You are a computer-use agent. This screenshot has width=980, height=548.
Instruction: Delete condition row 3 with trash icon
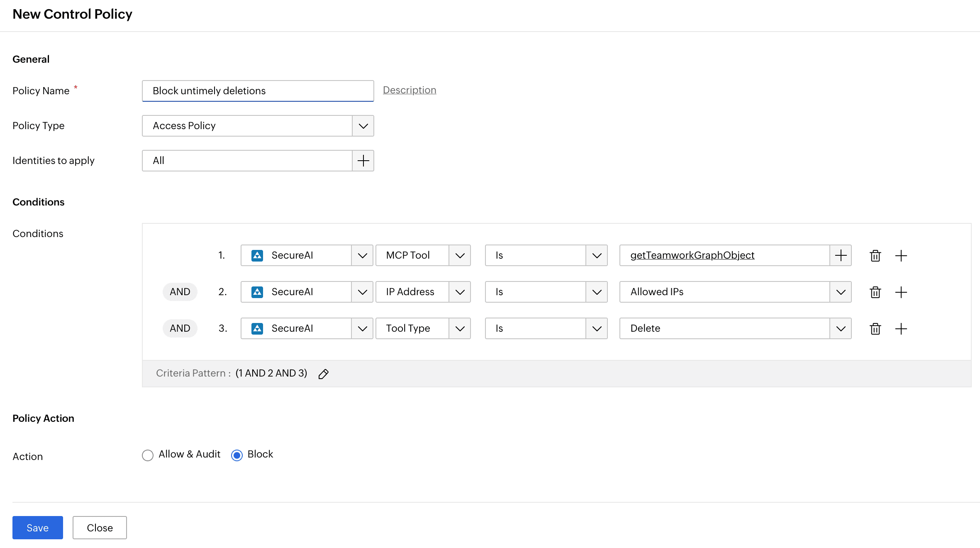pyautogui.click(x=875, y=328)
